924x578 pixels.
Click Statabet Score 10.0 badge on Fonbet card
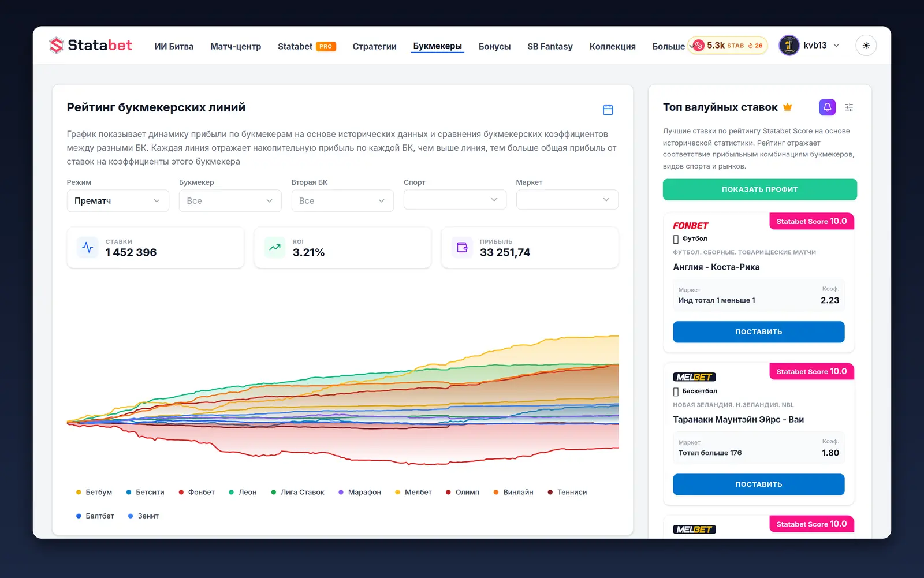point(811,221)
